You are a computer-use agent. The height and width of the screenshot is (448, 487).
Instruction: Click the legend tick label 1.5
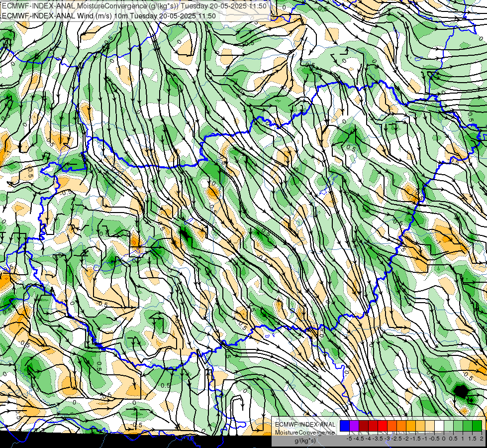(473, 439)
